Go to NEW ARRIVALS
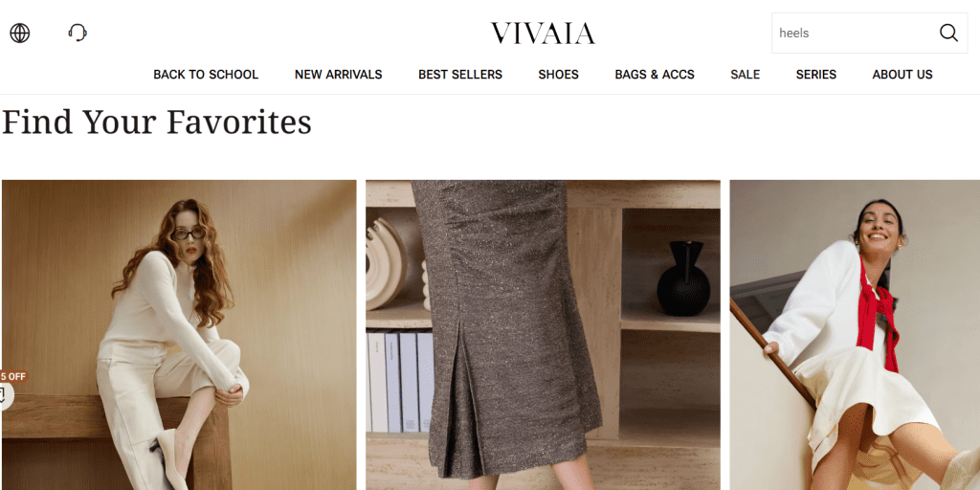This screenshot has height=490, width=980. point(338,75)
